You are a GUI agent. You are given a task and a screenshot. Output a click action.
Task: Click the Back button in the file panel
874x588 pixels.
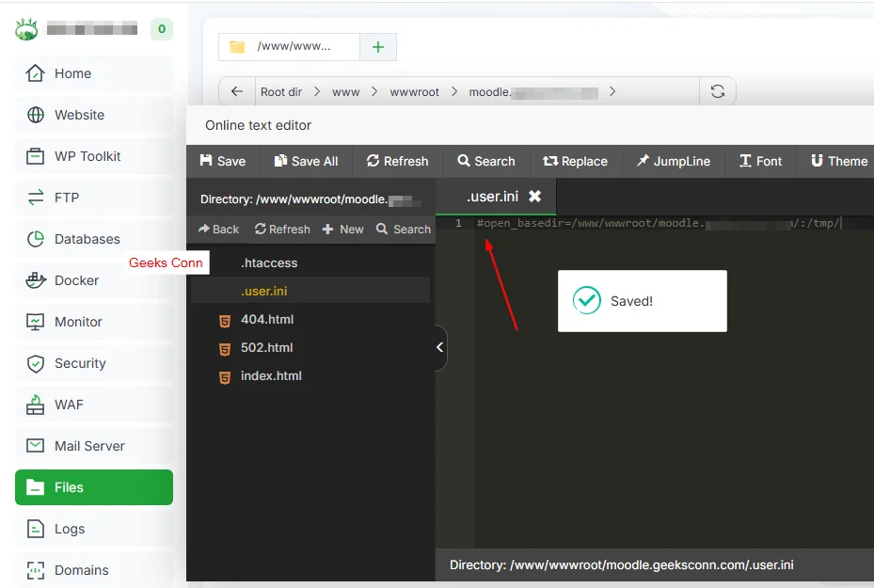coord(217,229)
